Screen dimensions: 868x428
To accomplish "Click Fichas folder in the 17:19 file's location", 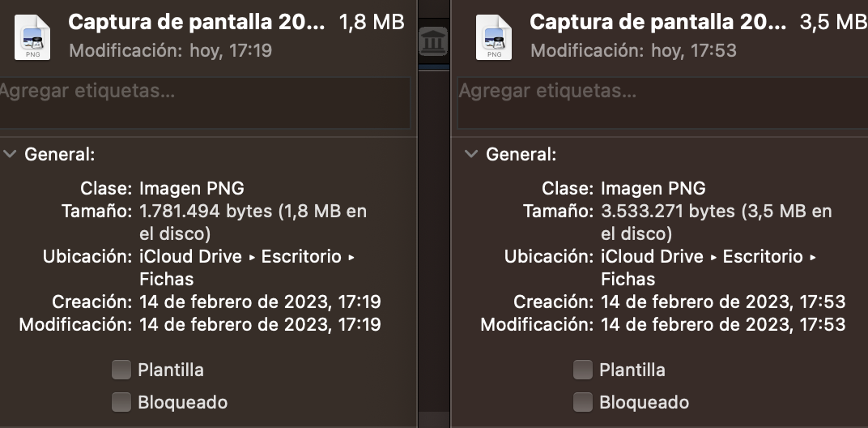I will tap(167, 279).
